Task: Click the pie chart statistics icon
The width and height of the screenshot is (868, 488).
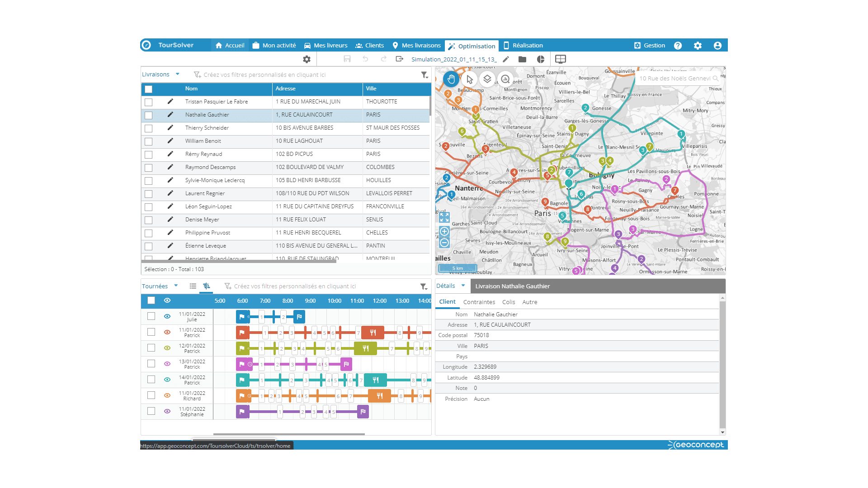Action: 541,59
